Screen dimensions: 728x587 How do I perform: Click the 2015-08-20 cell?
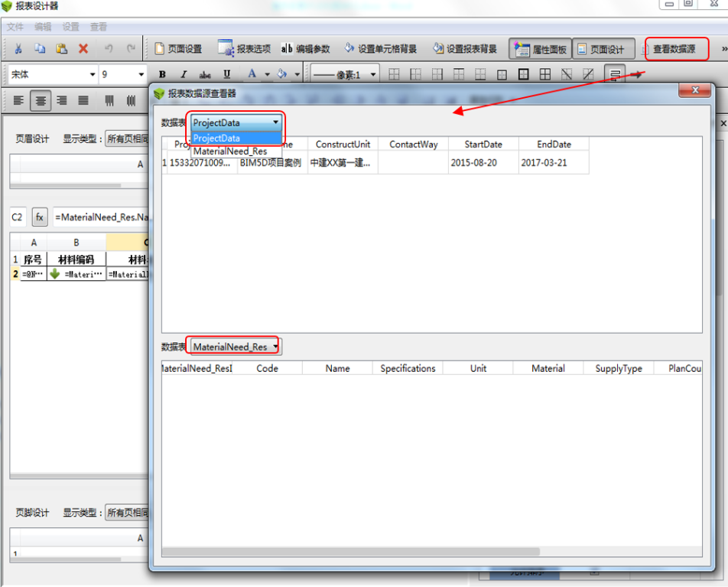pos(483,163)
